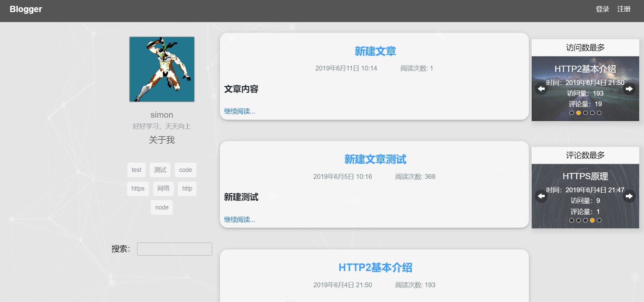Select first indicator dot in 访问数最多 carousel
Screen dimensions: 644x302
coord(572,113)
